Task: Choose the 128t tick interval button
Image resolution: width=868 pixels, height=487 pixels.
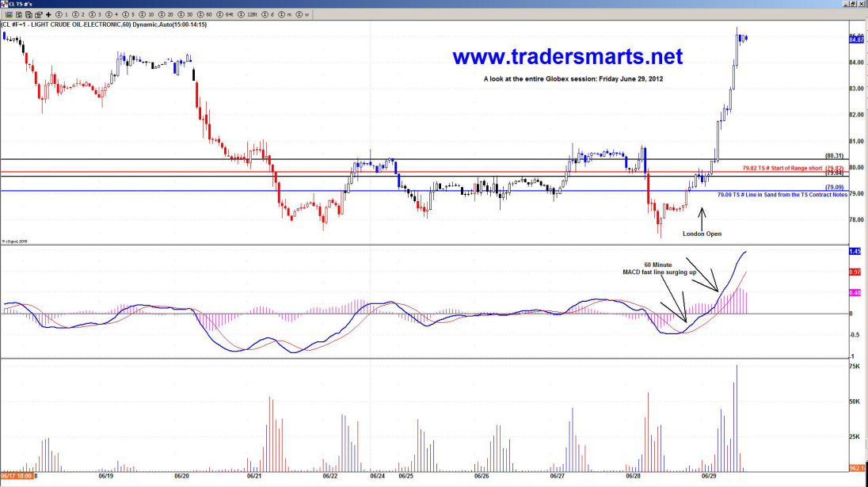Action: (248, 14)
